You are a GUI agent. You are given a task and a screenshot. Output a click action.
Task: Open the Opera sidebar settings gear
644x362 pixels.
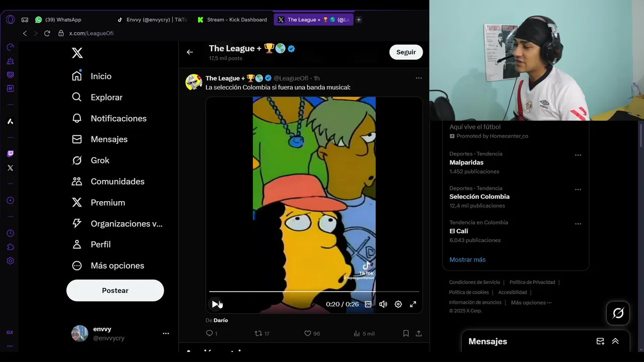tap(10, 261)
